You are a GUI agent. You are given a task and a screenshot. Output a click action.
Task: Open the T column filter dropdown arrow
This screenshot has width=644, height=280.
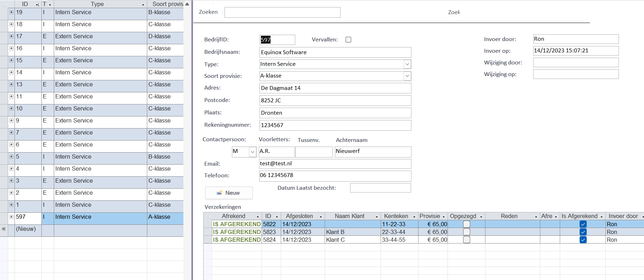pyautogui.click(x=50, y=5)
